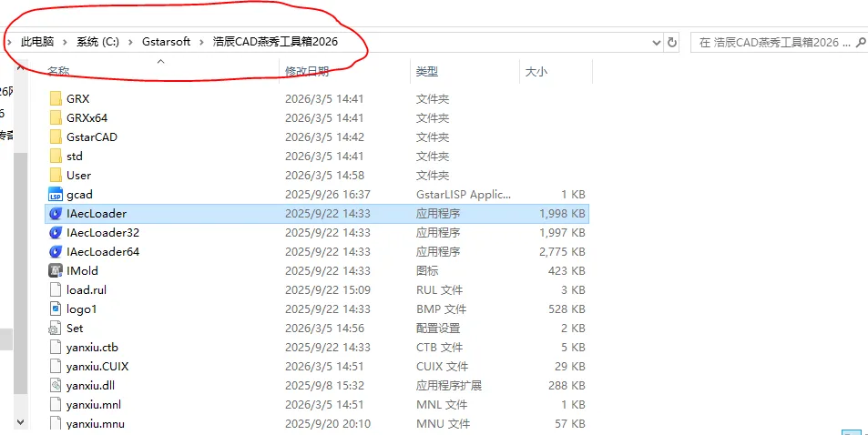Open address bar history dropdown
The height and width of the screenshot is (435, 868).
pos(657,42)
